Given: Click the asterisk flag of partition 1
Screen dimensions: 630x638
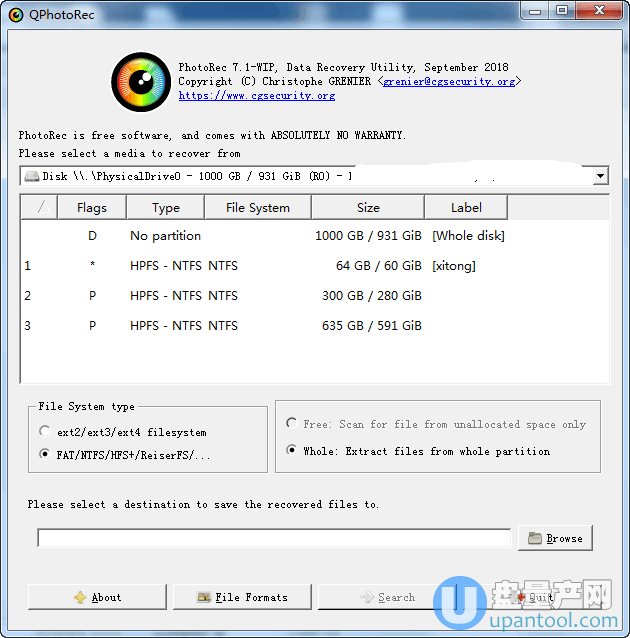Looking at the screenshot, I should click(92, 264).
